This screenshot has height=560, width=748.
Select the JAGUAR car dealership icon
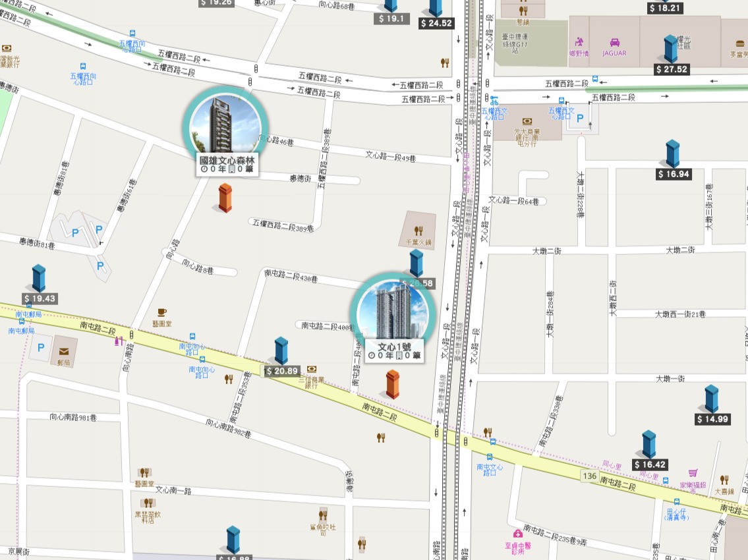tap(614, 42)
